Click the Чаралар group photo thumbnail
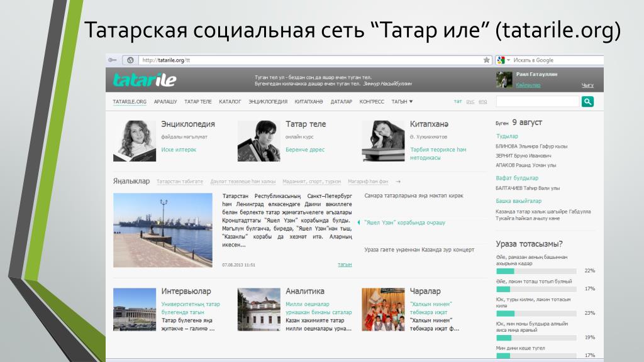 (x=383, y=309)
